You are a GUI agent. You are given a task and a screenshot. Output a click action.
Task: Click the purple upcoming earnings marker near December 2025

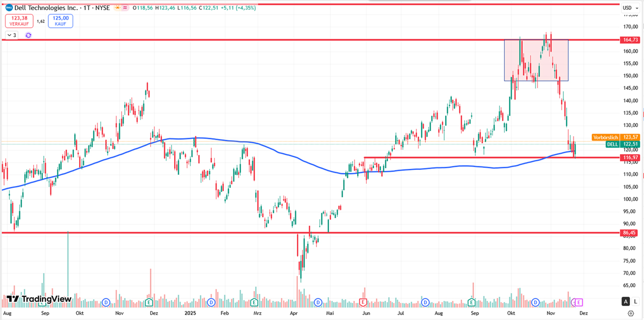point(579,302)
